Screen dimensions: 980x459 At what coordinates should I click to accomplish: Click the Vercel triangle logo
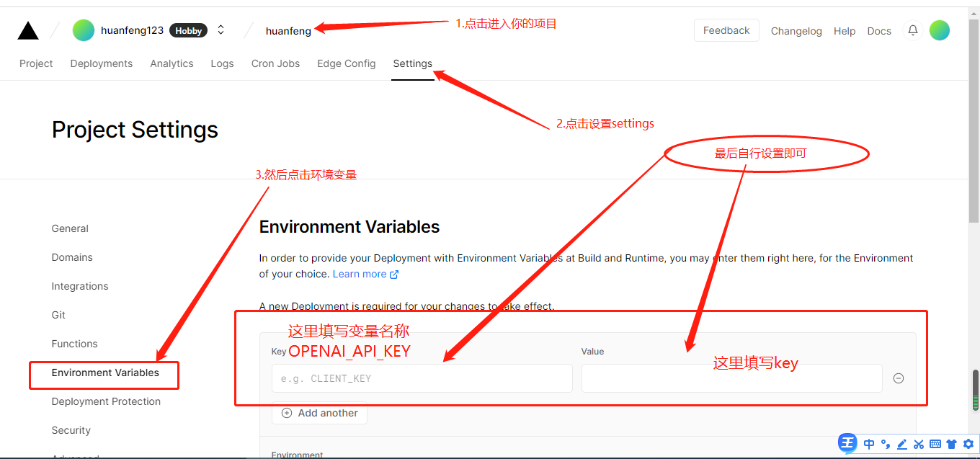tap(28, 30)
